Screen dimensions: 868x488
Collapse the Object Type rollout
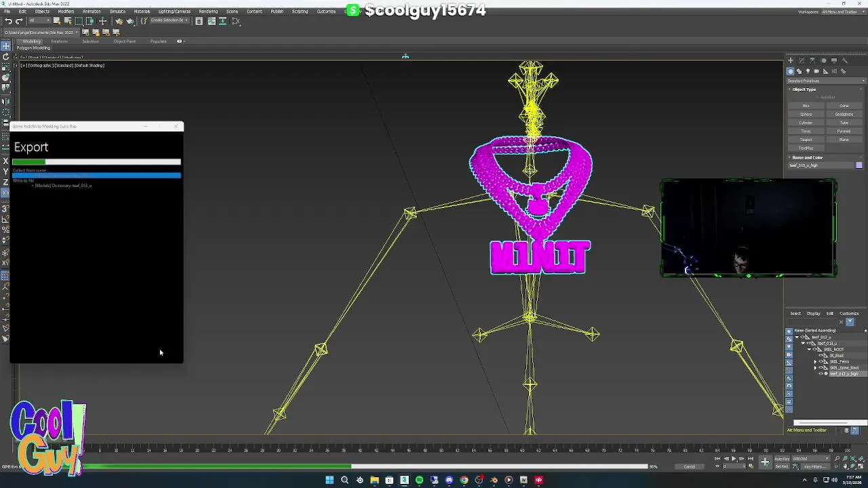click(x=804, y=89)
